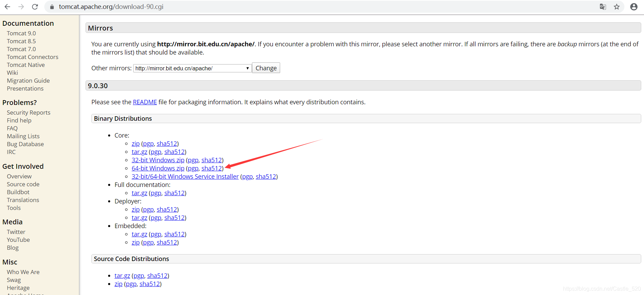644x295 pixels.
Task: Click the browser forward arrow
Action: (21, 7)
